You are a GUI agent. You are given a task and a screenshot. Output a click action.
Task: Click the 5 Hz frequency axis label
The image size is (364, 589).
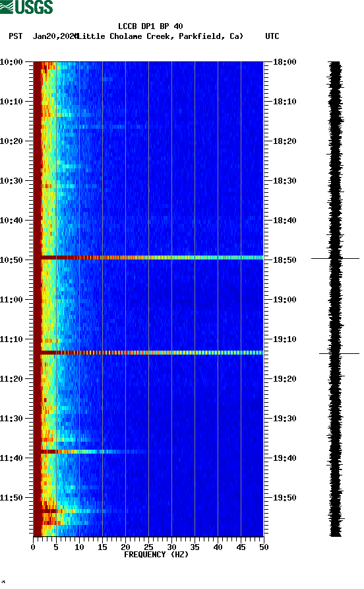point(56,547)
